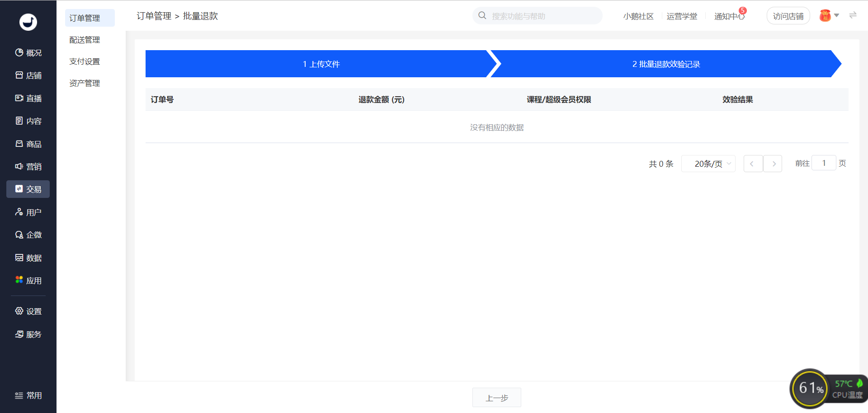
Task: Open the 概况 overview sidebar item
Action: [28, 53]
